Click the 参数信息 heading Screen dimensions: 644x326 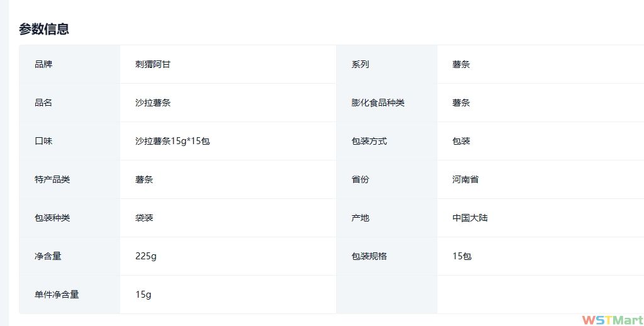point(44,29)
